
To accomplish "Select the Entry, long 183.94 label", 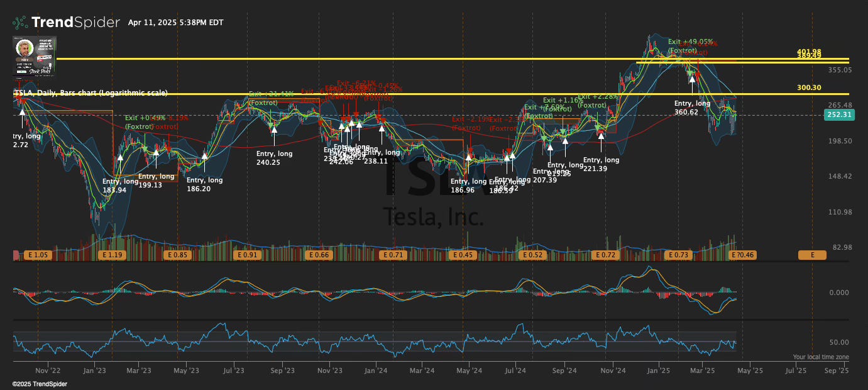I will coord(120,186).
